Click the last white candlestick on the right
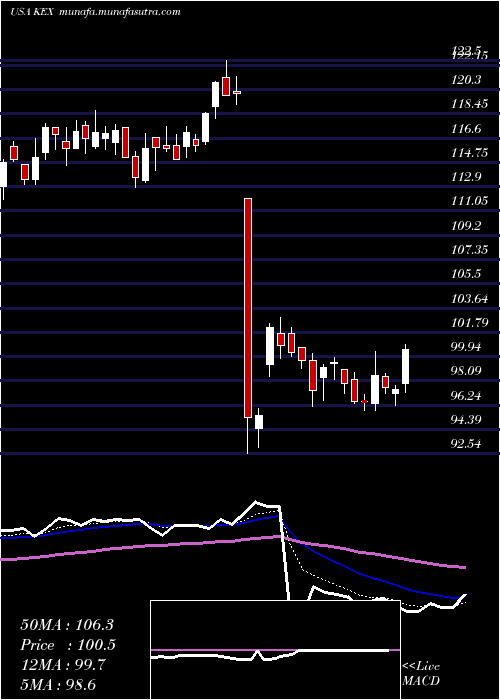The image size is (500, 700). pos(406,367)
